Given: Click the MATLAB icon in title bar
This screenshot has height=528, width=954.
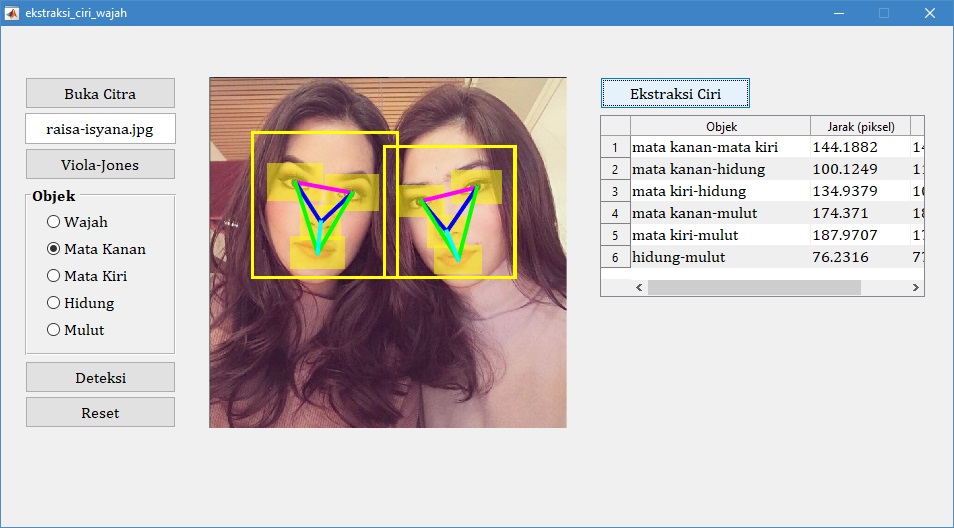Looking at the screenshot, I should pyautogui.click(x=12, y=13).
